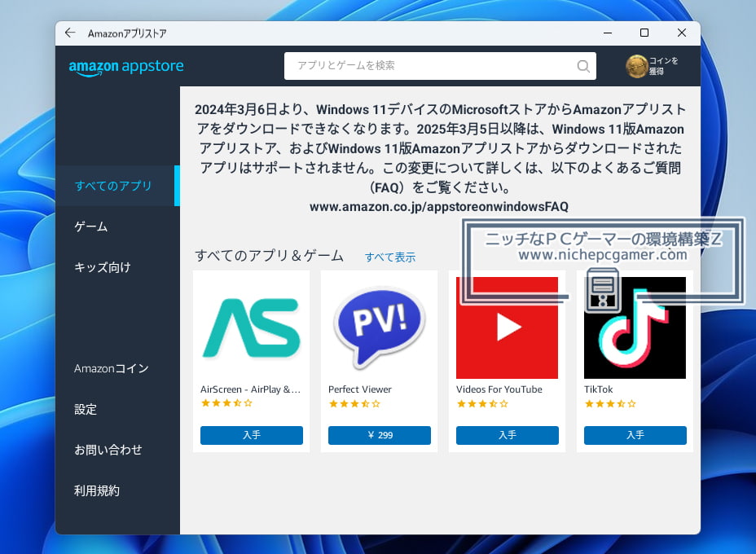Click the star rating under Videos For YouTube
Image resolution: width=756 pixels, height=554 pixels.
click(x=482, y=403)
